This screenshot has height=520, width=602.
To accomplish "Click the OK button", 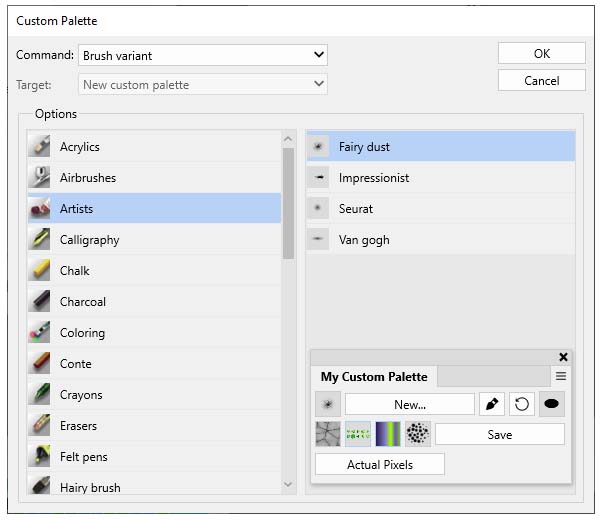I will pos(542,54).
